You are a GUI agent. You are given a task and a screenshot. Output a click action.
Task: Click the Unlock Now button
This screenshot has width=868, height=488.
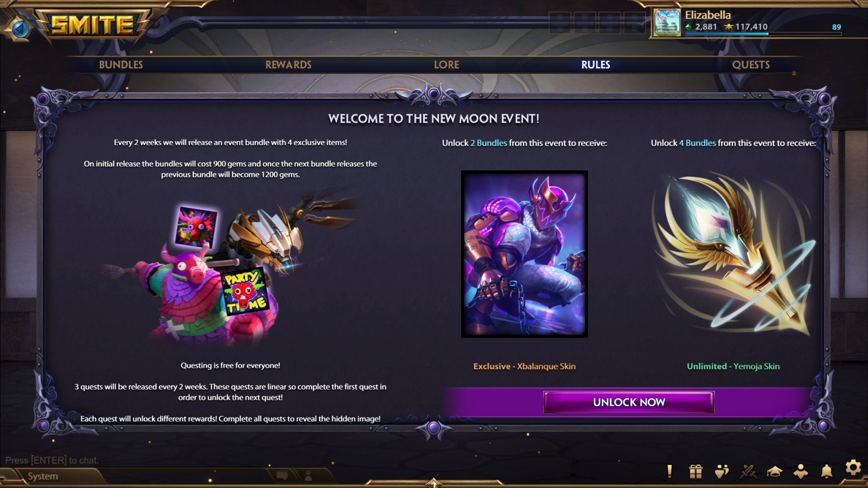point(629,402)
